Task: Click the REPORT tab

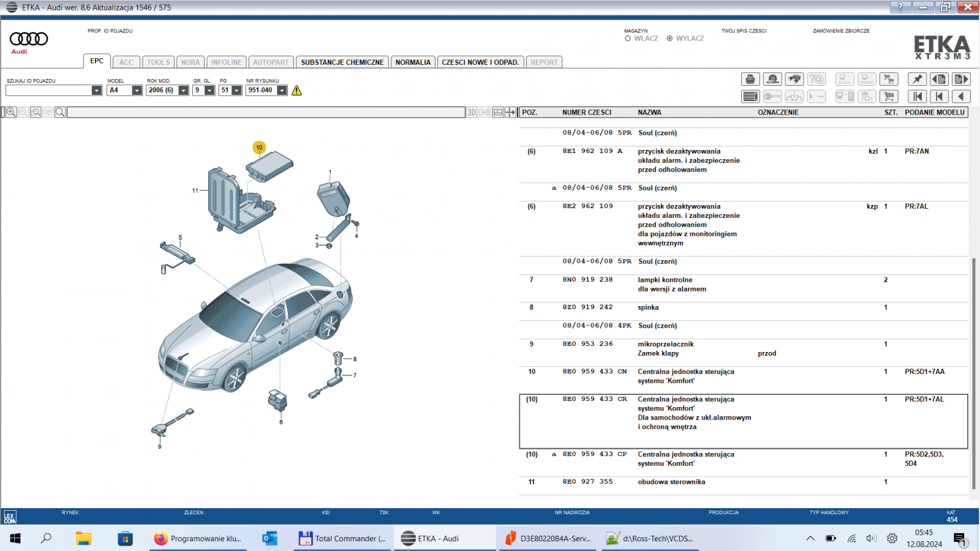Action: click(544, 62)
